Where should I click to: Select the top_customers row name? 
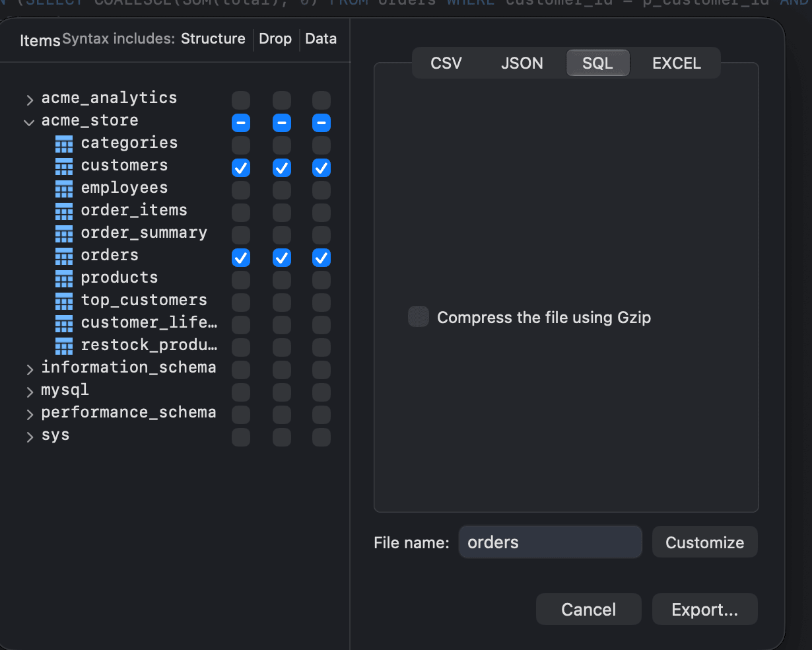click(x=144, y=300)
